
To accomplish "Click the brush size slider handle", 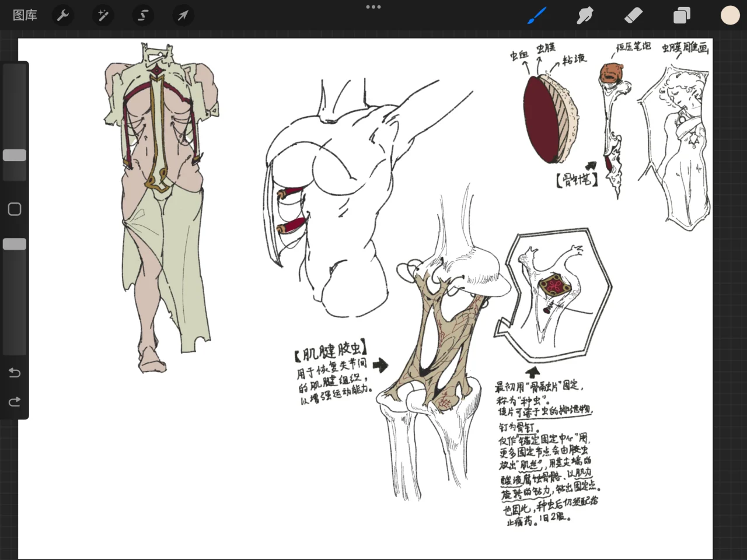I will (15, 155).
